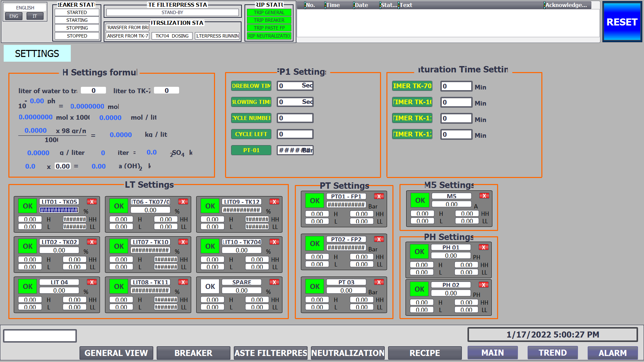This screenshot has height=362, width=644.
Task: Click red X on PH 02
Action: [484, 285]
